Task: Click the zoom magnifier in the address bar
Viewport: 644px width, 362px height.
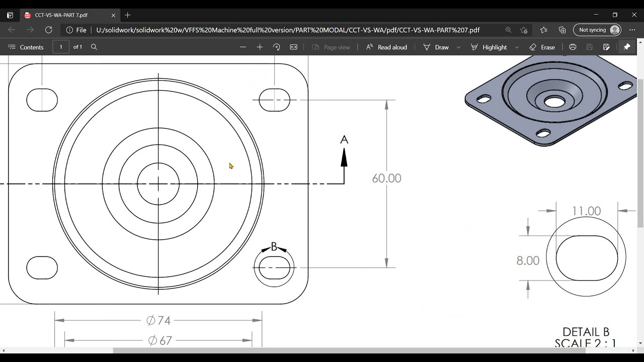Action: point(509,30)
